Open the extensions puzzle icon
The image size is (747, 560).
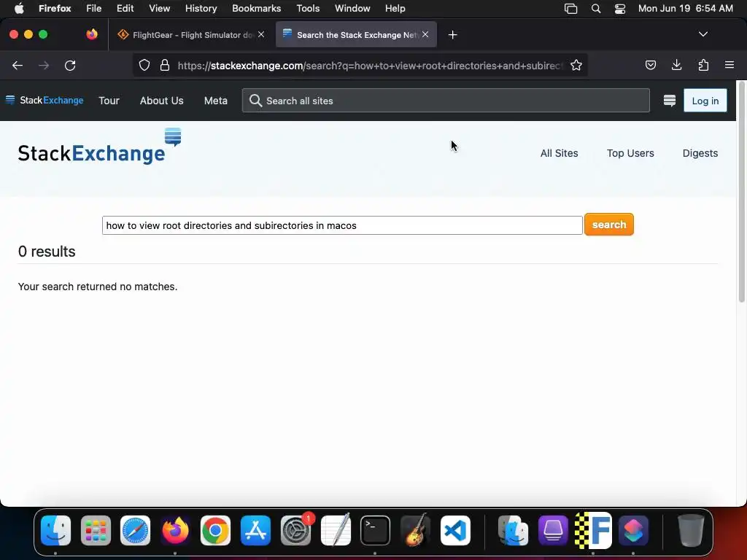[x=703, y=65]
